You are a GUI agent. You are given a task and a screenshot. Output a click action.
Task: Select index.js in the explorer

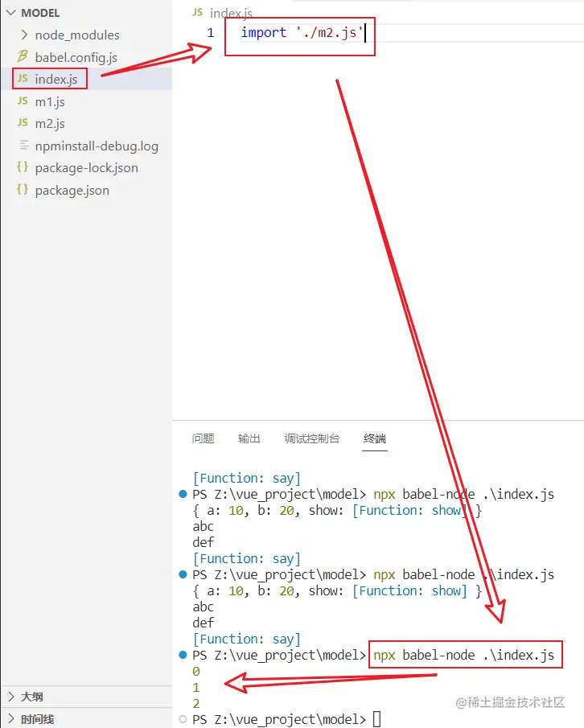point(56,80)
